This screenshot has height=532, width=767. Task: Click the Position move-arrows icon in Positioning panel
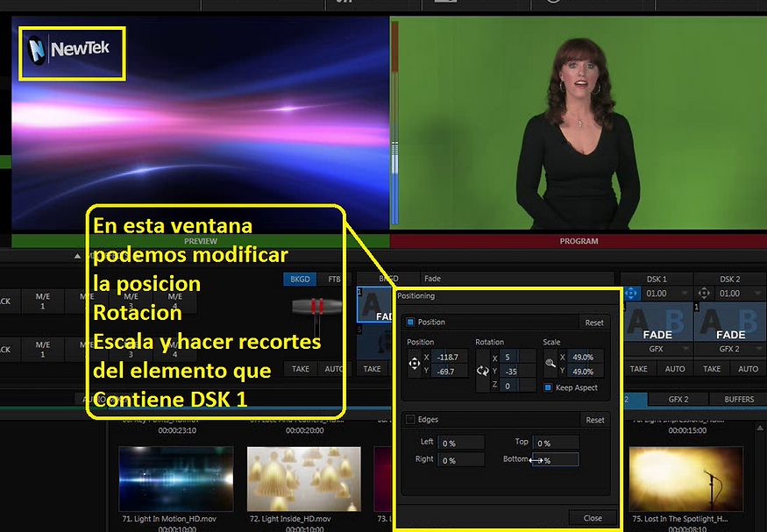415,364
